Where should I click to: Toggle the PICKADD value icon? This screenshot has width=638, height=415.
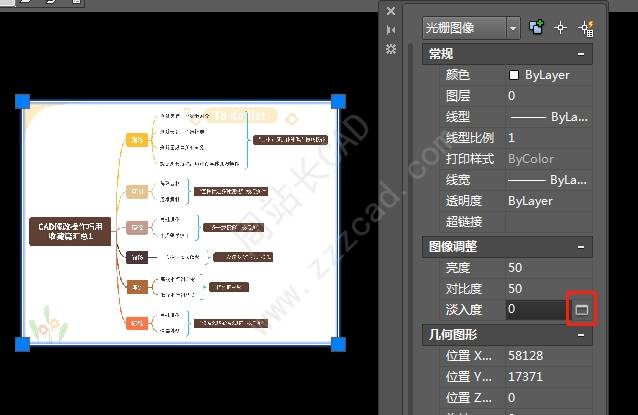pyautogui.click(x=536, y=27)
